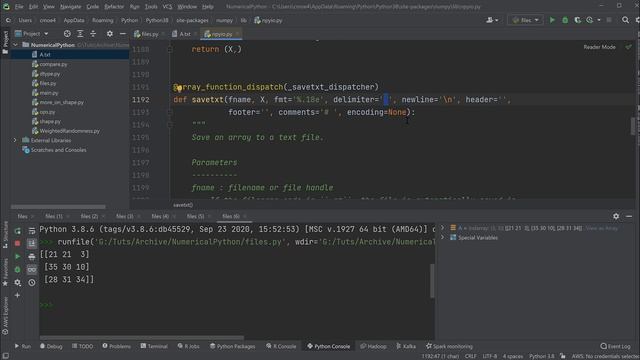The height and width of the screenshot is (360, 640).
Task: Click the console input prompt line
Action: [x=237, y=305]
